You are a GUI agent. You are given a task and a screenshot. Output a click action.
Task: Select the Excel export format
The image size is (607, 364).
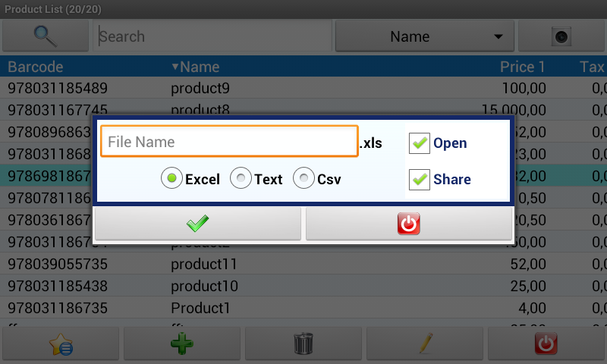pyautogui.click(x=190, y=178)
